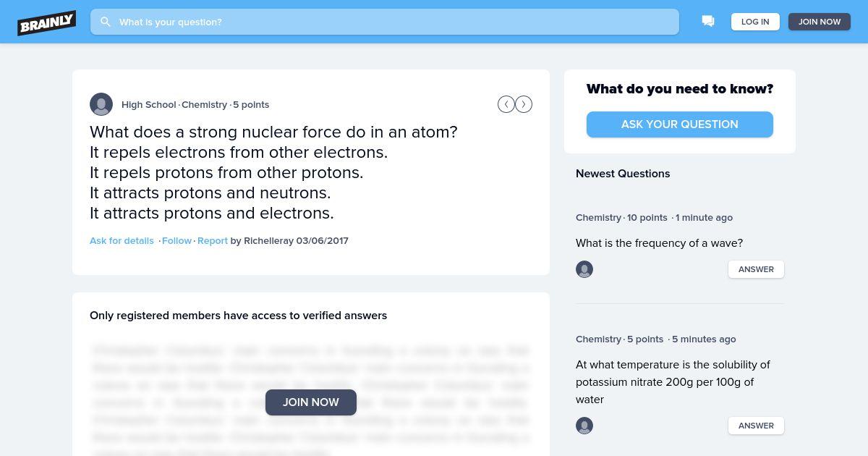The height and width of the screenshot is (456, 868).
Task: Click the 'Ask for details' link
Action: [x=122, y=240]
